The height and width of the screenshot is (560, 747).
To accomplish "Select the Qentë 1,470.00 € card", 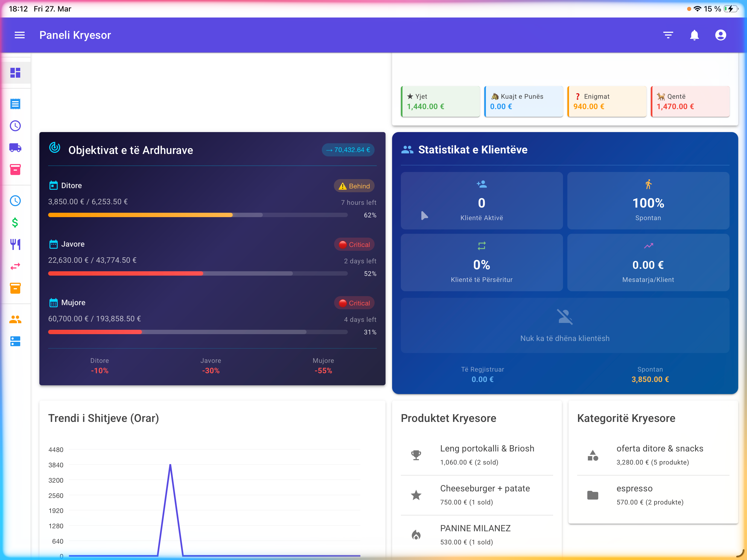I will 690,101.
